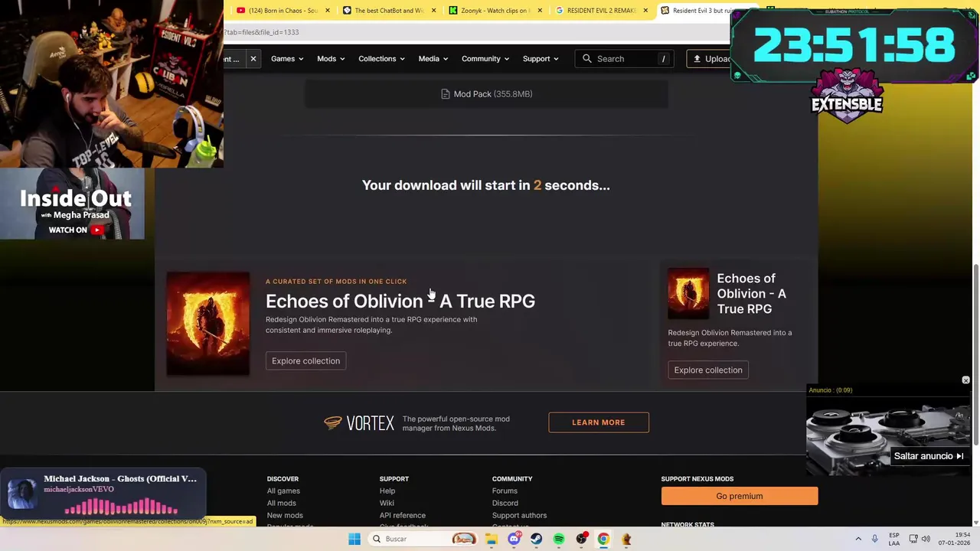The height and width of the screenshot is (551, 980).
Task: Open the chess knight app in taskbar
Action: pyautogui.click(x=626, y=540)
